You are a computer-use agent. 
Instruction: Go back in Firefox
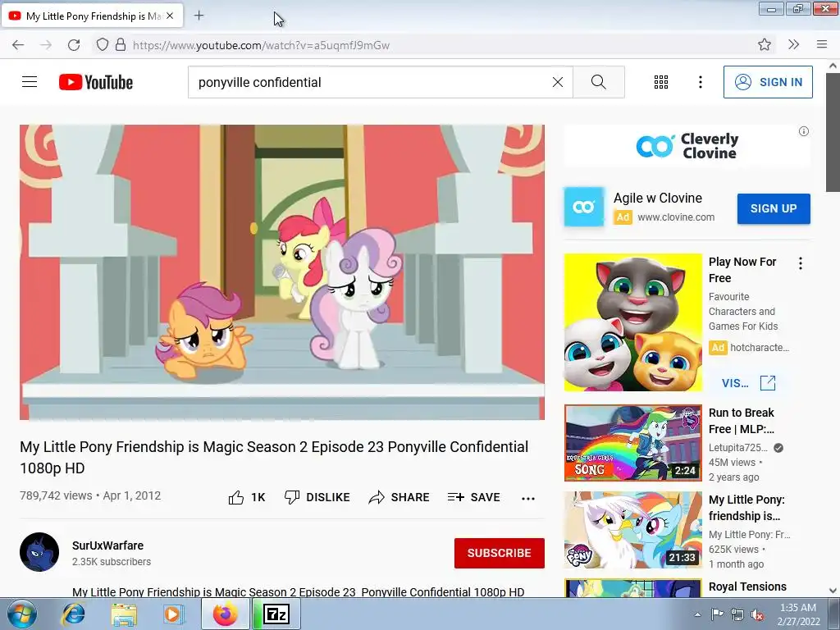coord(18,45)
